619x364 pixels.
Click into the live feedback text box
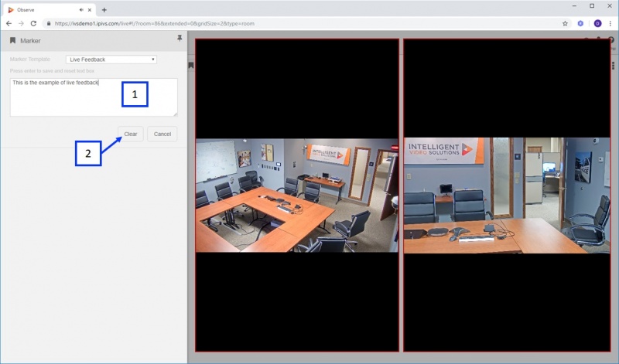tap(94, 97)
